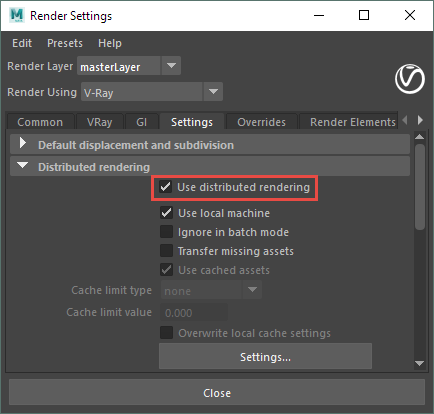Click the tab scroll left arrow
434x414 pixels.
click(405, 120)
